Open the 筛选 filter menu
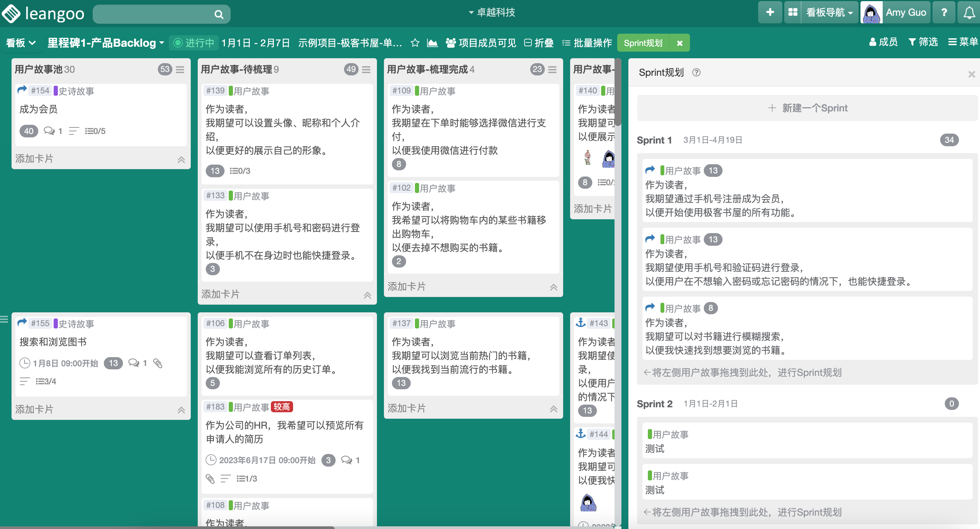The height and width of the screenshot is (529, 980). tap(923, 42)
